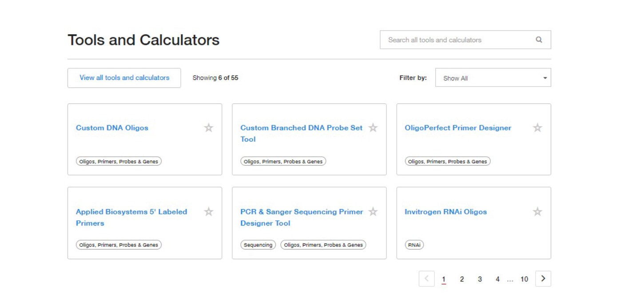This screenshot has height=301, width=644.
Task: Click Oligos tag on Custom DNA Oligos card
Action: [119, 162]
